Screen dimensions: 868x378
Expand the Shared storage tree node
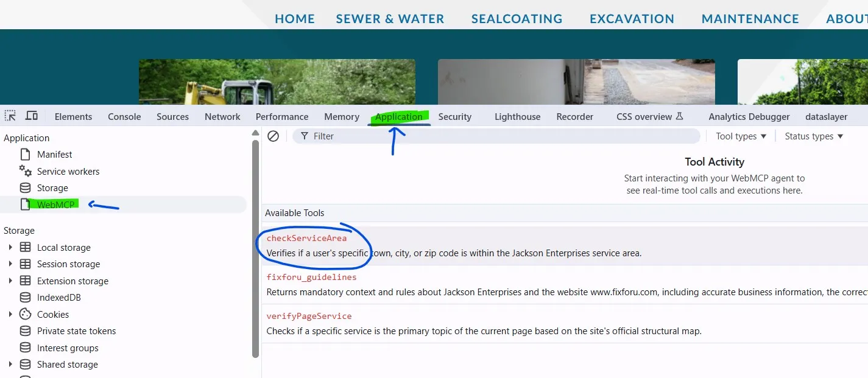(x=10, y=365)
